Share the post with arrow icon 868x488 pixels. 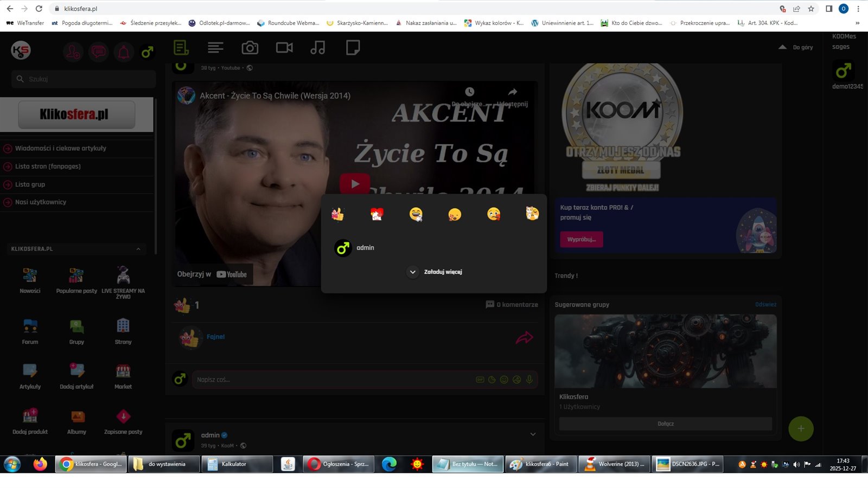point(524,338)
